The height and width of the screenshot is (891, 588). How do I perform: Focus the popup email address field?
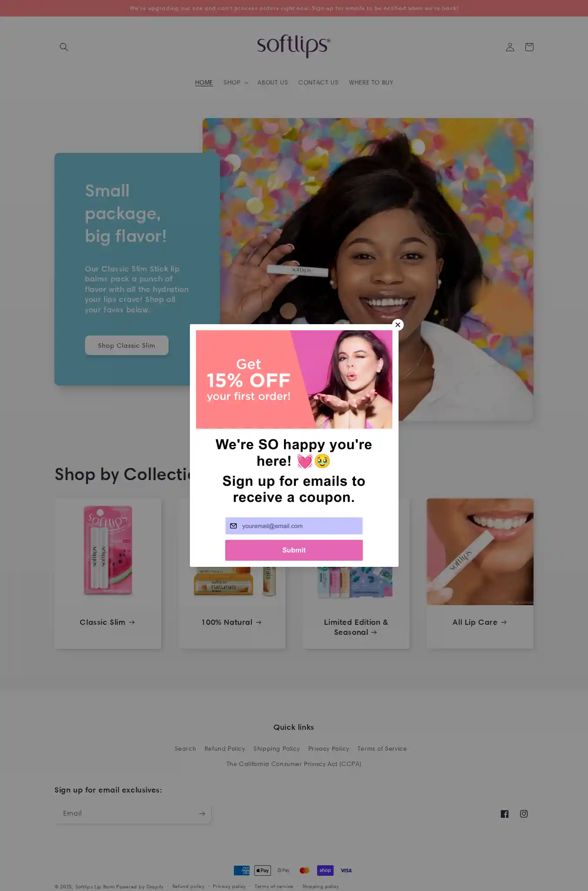point(294,526)
